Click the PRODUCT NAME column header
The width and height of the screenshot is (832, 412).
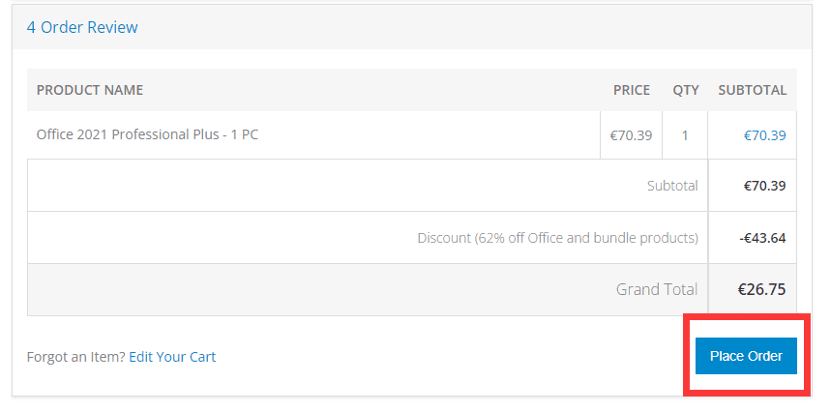tap(90, 90)
